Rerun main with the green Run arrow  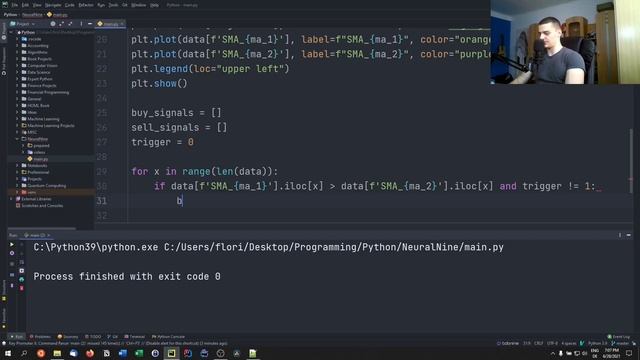coord(12,244)
